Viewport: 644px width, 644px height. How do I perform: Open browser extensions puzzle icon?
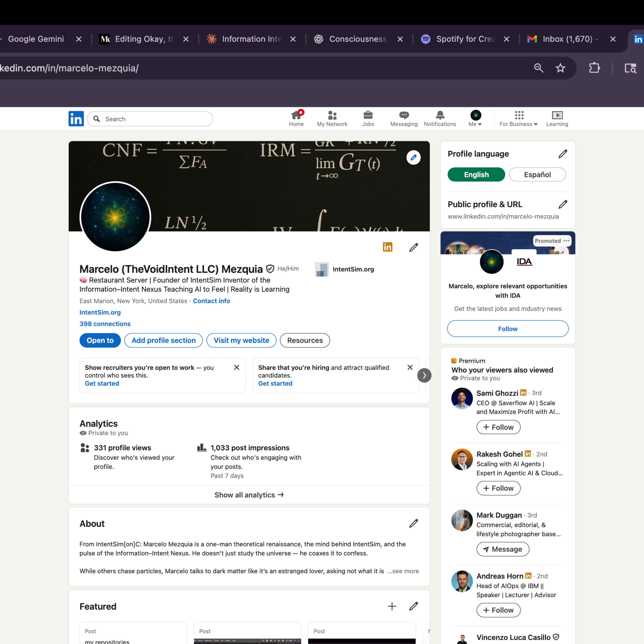pos(594,68)
